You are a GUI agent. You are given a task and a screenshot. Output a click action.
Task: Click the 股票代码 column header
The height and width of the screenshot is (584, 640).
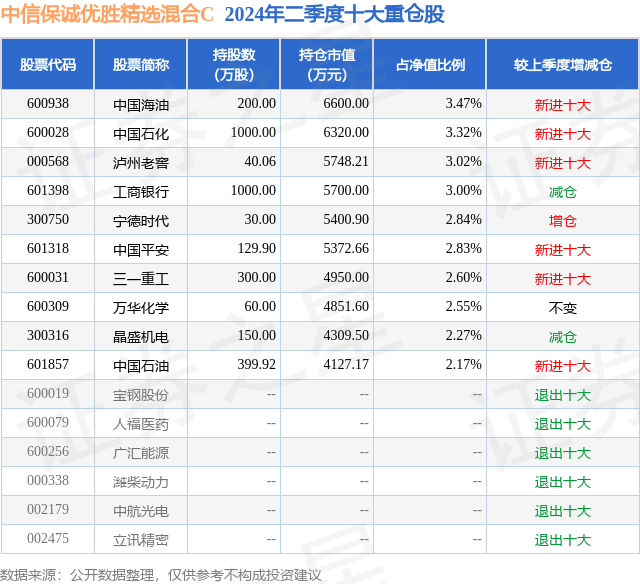48,64
